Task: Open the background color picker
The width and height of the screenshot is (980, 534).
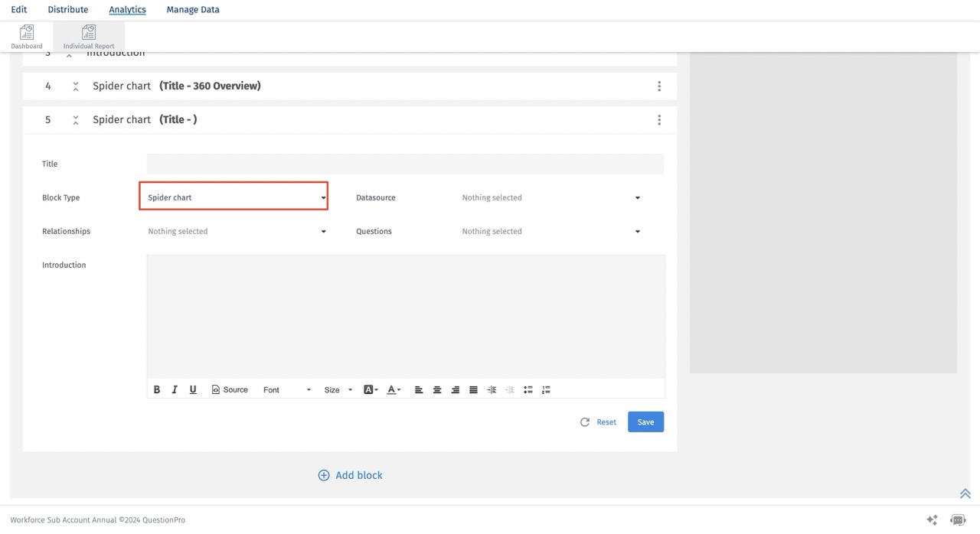Action: click(371, 389)
